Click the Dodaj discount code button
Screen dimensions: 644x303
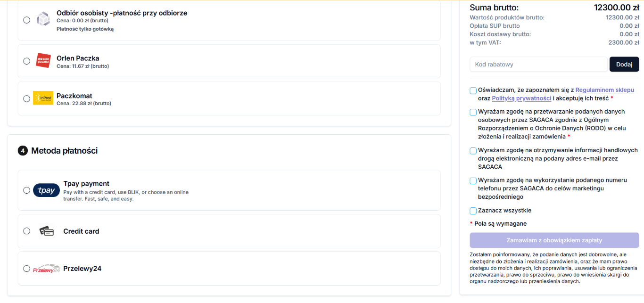point(624,64)
